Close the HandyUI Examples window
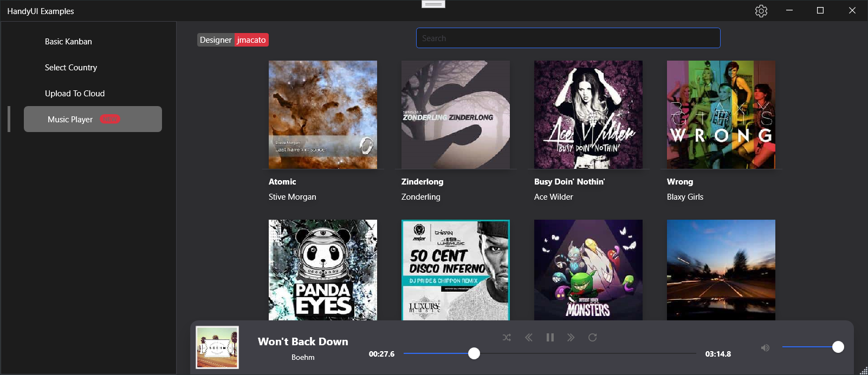Screen dimensions: 868x375 (852, 11)
